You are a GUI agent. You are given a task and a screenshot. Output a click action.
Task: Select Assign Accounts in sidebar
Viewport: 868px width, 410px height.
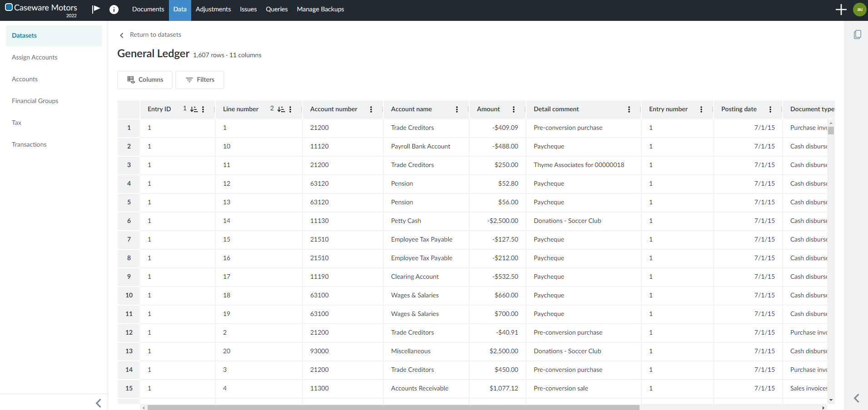(35, 58)
